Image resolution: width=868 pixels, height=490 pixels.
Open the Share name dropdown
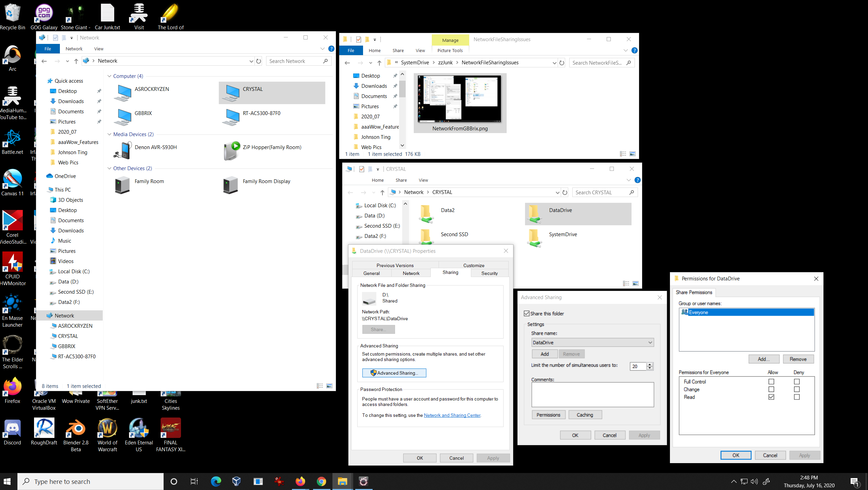650,343
